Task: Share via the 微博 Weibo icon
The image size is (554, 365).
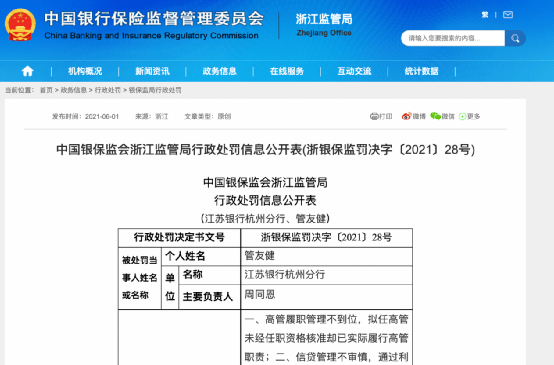Action: 407,116
